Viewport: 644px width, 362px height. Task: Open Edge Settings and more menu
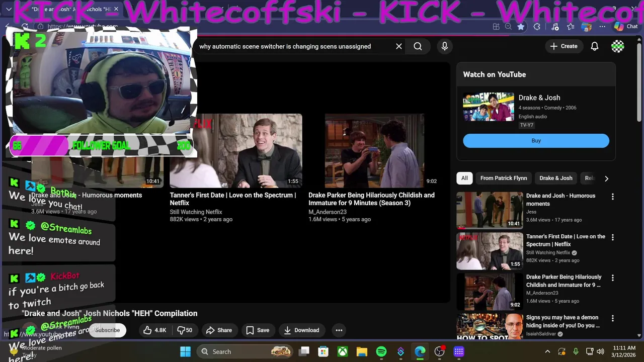[602, 27]
